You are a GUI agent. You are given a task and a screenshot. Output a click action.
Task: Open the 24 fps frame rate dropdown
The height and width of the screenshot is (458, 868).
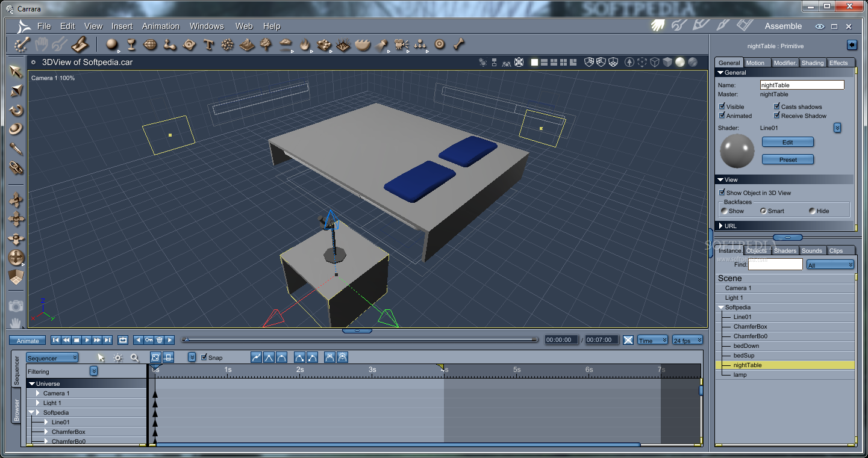pyautogui.click(x=688, y=340)
